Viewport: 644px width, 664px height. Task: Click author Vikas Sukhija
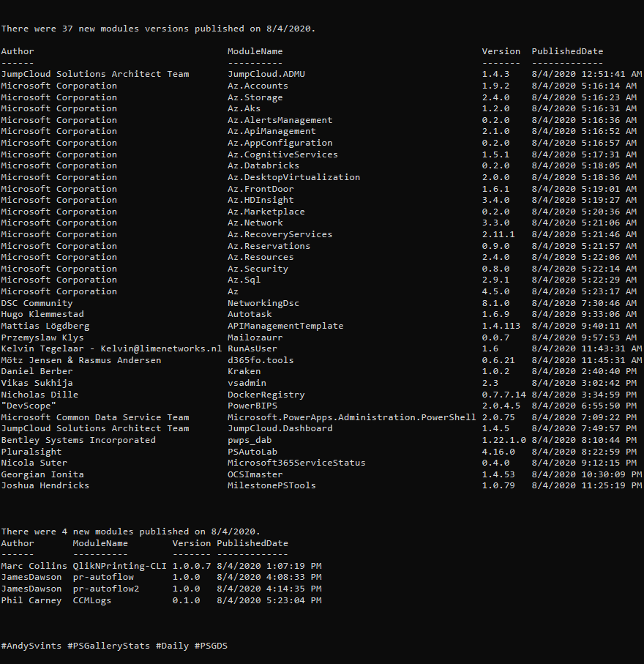pyautogui.click(x=37, y=383)
